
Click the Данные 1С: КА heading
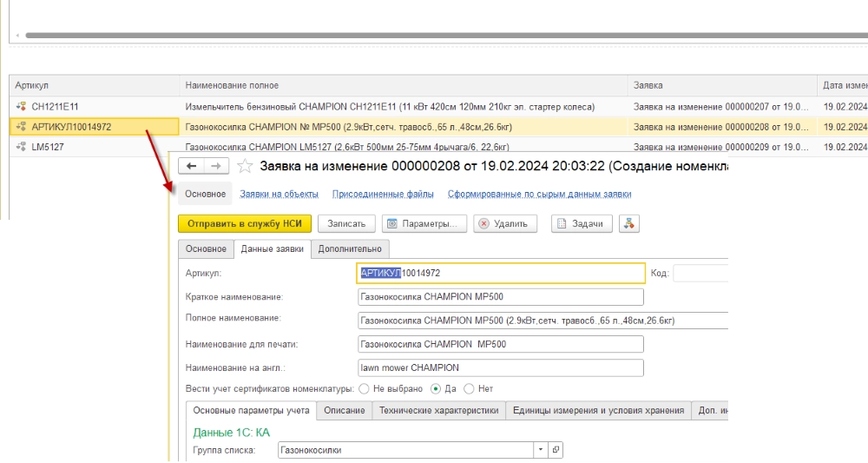tap(232, 433)
